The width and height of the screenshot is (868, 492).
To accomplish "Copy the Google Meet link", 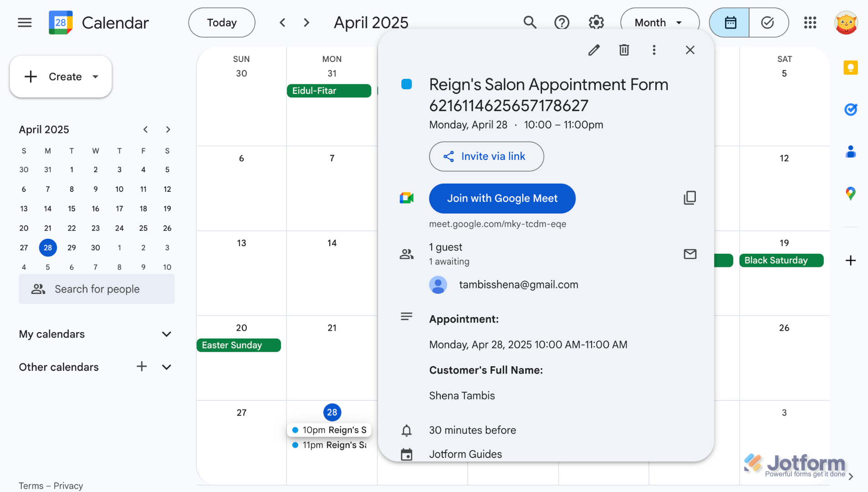I will pos(690,198).
